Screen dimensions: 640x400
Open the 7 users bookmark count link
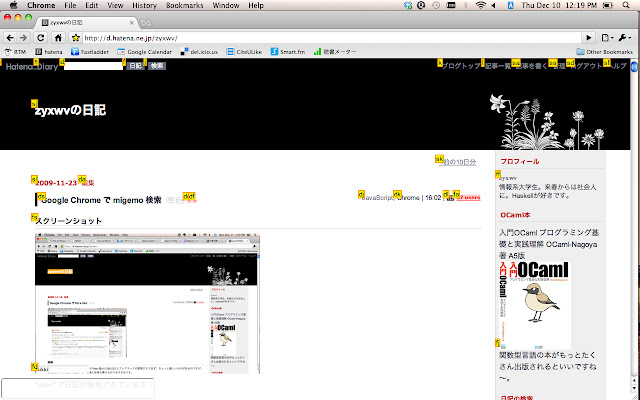tap(469, 198)
